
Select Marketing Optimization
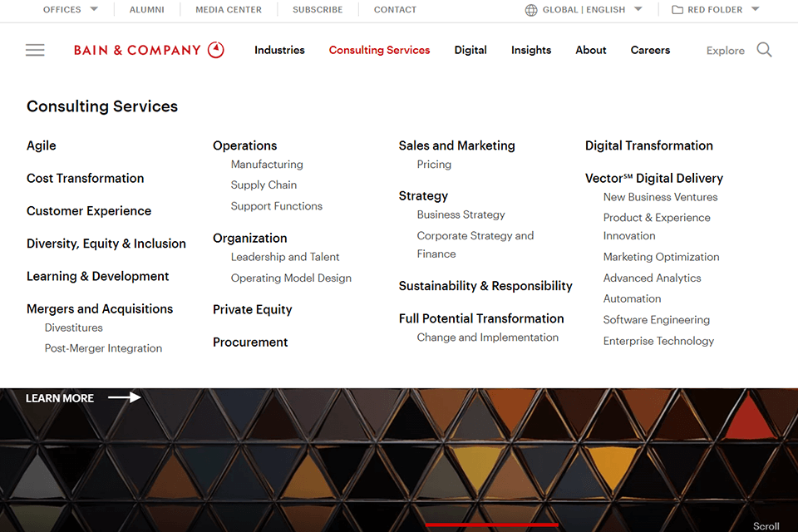661,257
